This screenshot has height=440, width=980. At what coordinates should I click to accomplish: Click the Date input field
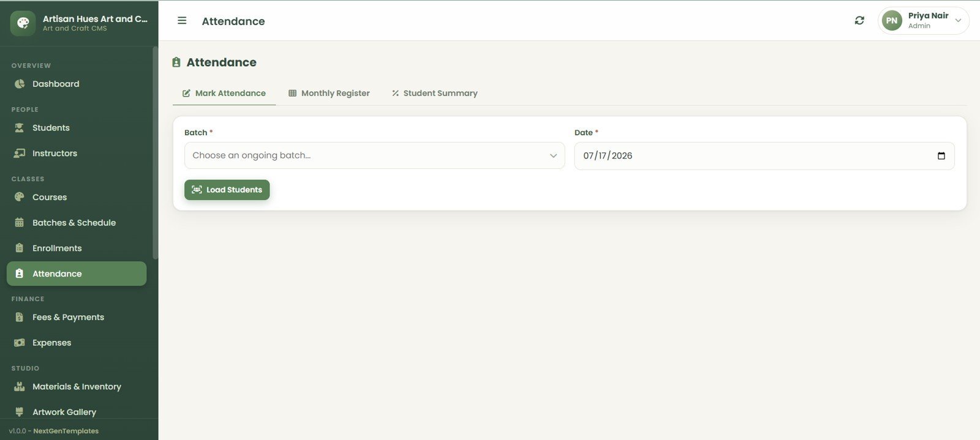764,156
